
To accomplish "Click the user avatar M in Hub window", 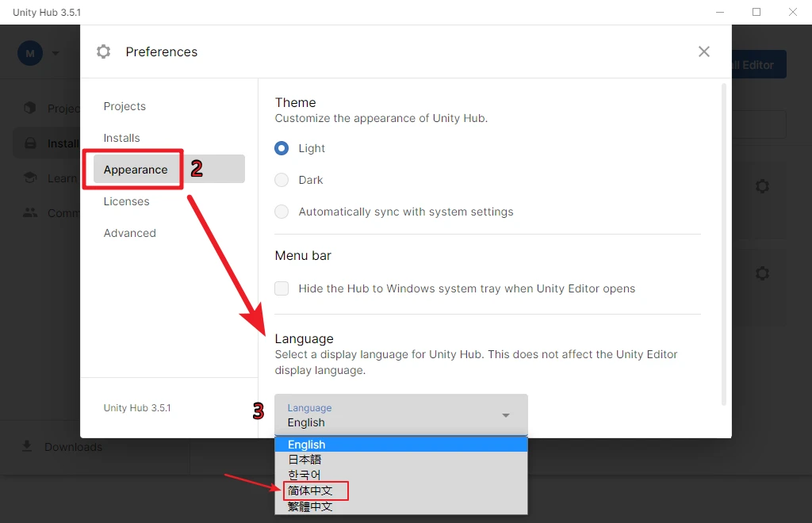I will click(30, 53).
